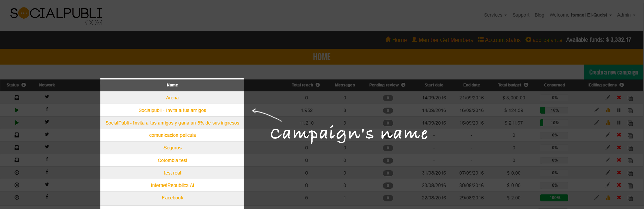The height and width of the screenshot is (209, 644).
Task: Click the info icon beside Editing actions
Action: (x=622, y=85)
